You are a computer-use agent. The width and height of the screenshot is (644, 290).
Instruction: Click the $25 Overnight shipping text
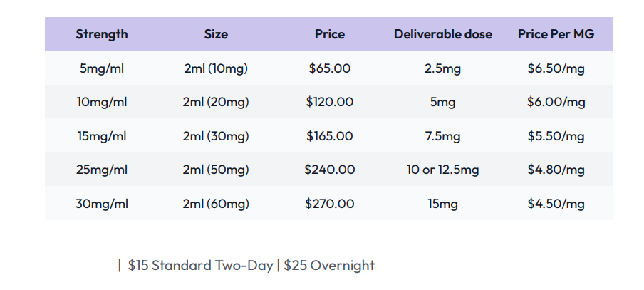[329, 266]
